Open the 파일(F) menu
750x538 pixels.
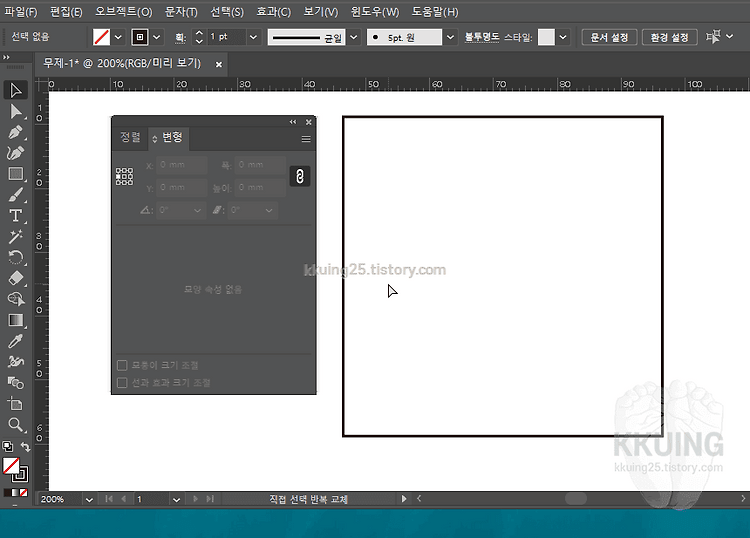(x=21, y=11)
